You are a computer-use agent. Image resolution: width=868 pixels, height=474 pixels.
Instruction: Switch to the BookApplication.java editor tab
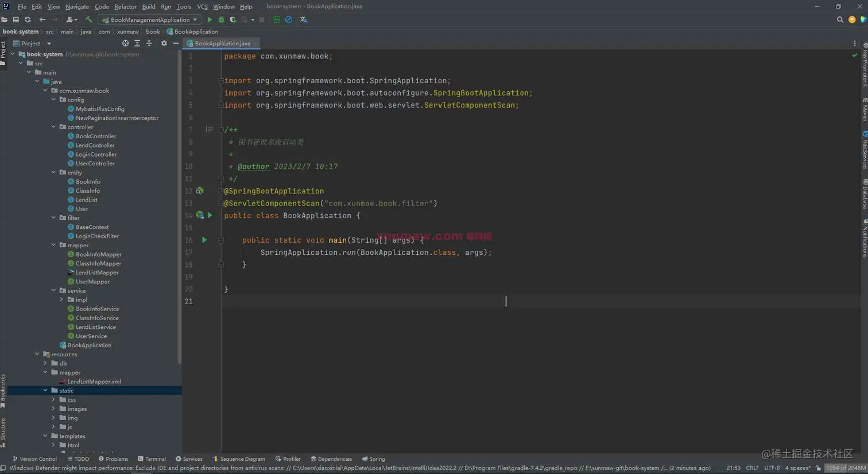click(222, 43)
